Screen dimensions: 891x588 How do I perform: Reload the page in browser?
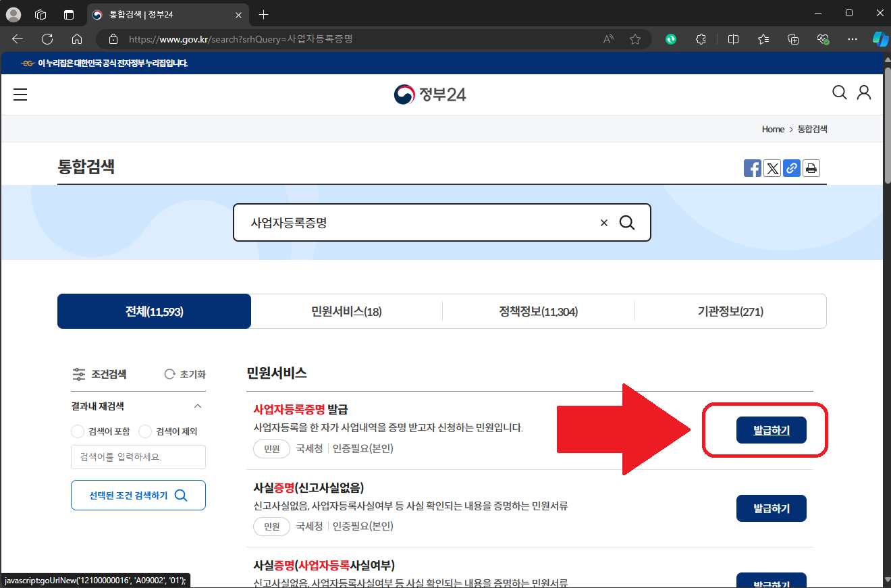(x=47, y=39)
